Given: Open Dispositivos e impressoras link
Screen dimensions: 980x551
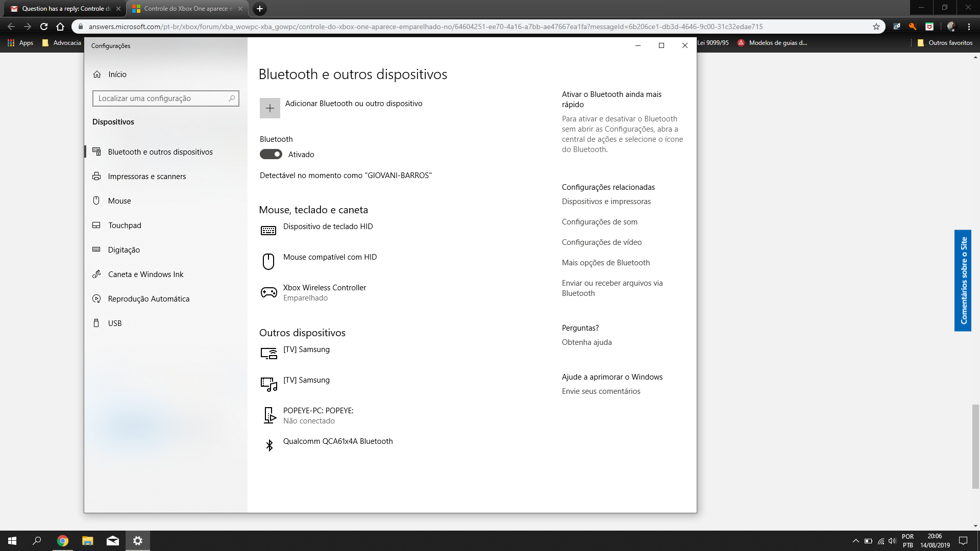Looking at the screenshot, I should [x=606, y=202].
